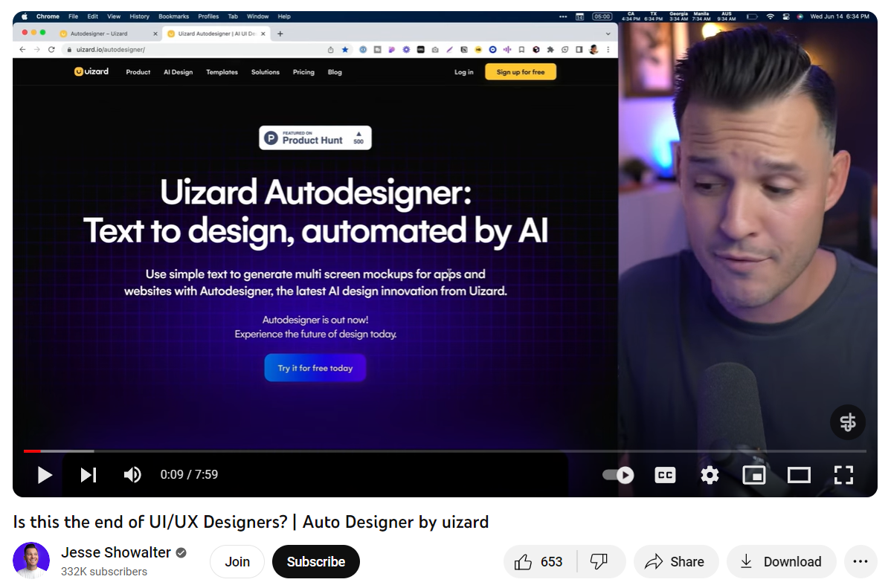This screenshot has height=588, width=891.
Task: Expand Chrome tab search chevron
Action: click(x=608, y=33)
